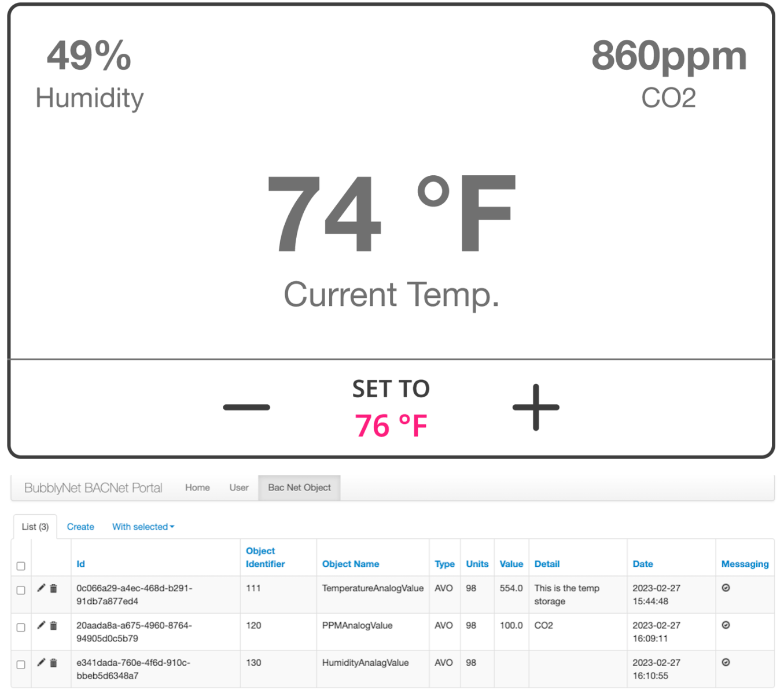The height and width of the screenshot is (694, 784).
Task: Edit the TemperatureAnalogValue row with pencil icon
Action: pyautogui.click(x=41, y=588)
